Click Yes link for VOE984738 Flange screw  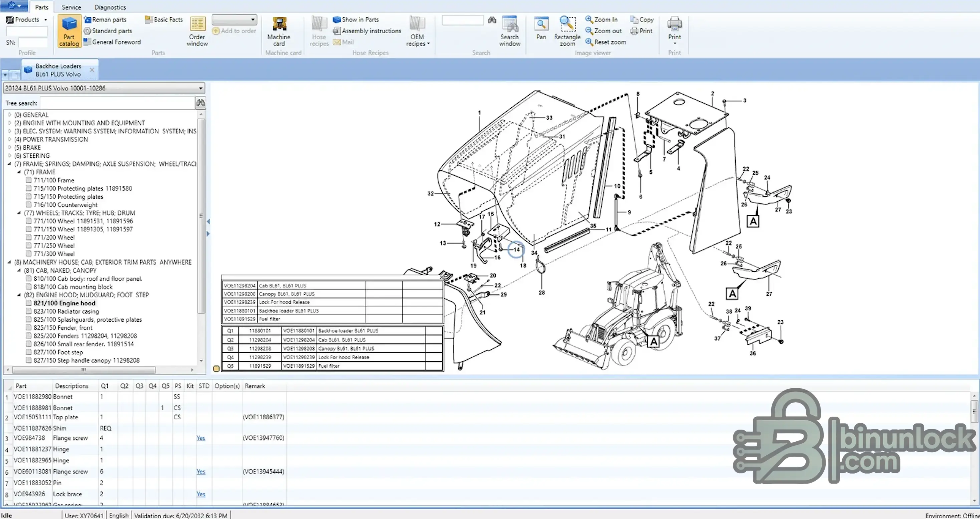point(201,438)
